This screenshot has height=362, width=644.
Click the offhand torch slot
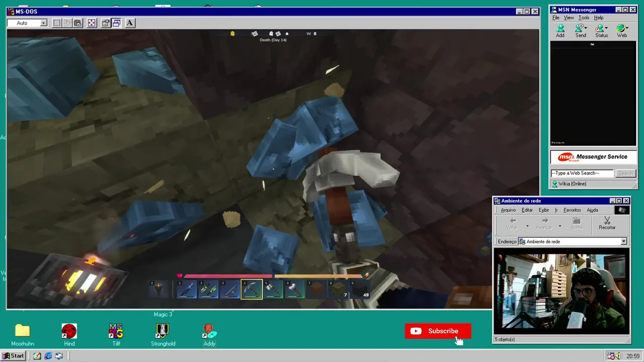point(158,289)
